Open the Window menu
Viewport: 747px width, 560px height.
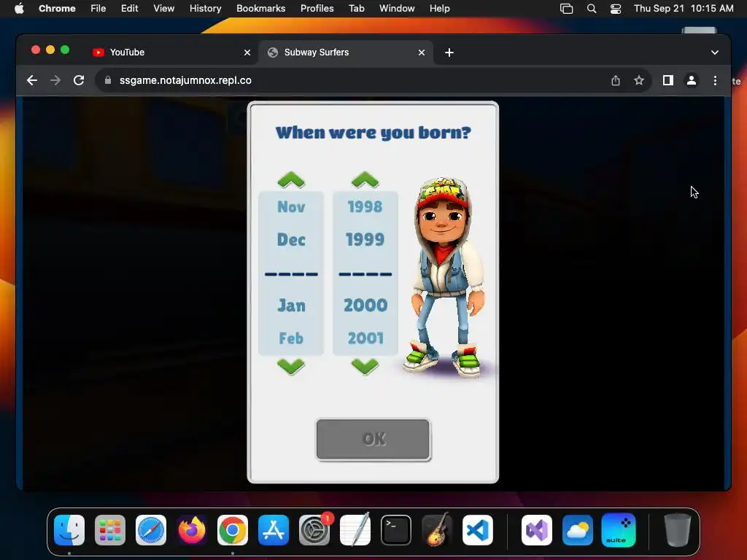397,9
